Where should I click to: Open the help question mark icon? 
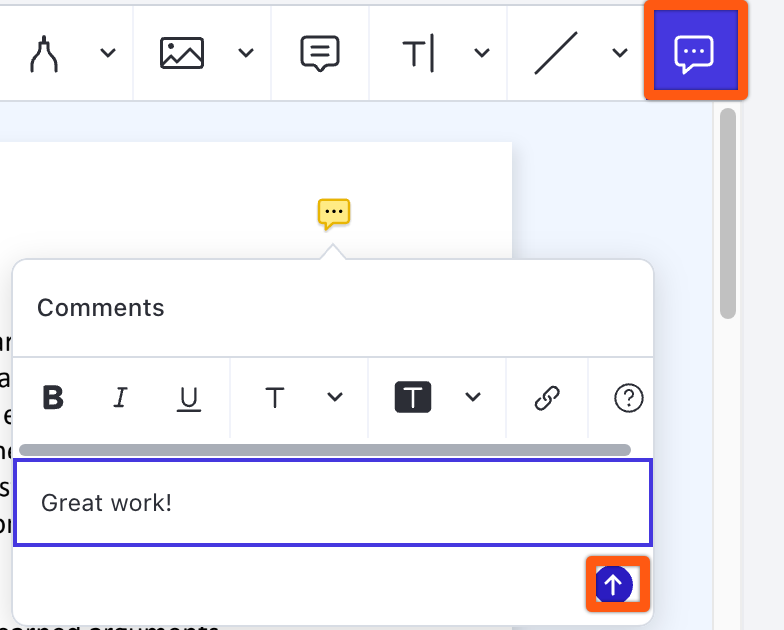pos(627,398)
